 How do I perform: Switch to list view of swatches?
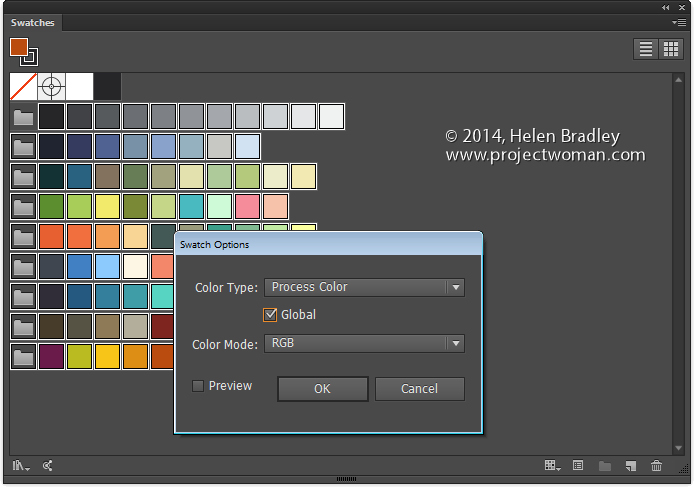coord(645,49)
